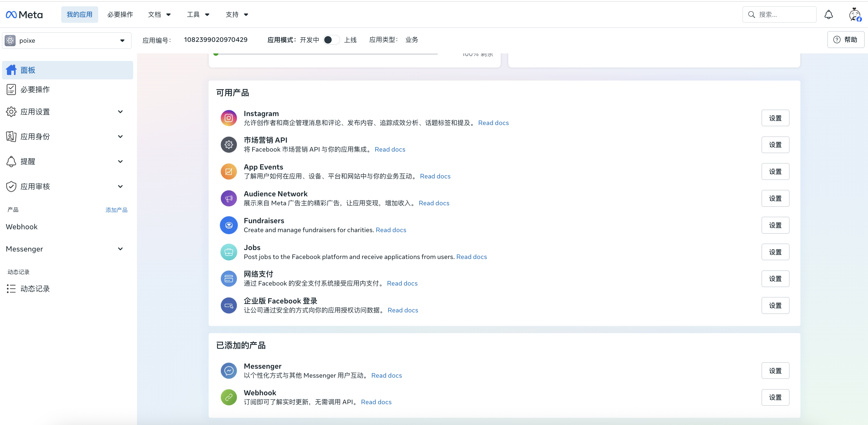The image size is (868, 425).
Task: Click the 企业版 Facebook 登录 icon
Action: [229, 305]
